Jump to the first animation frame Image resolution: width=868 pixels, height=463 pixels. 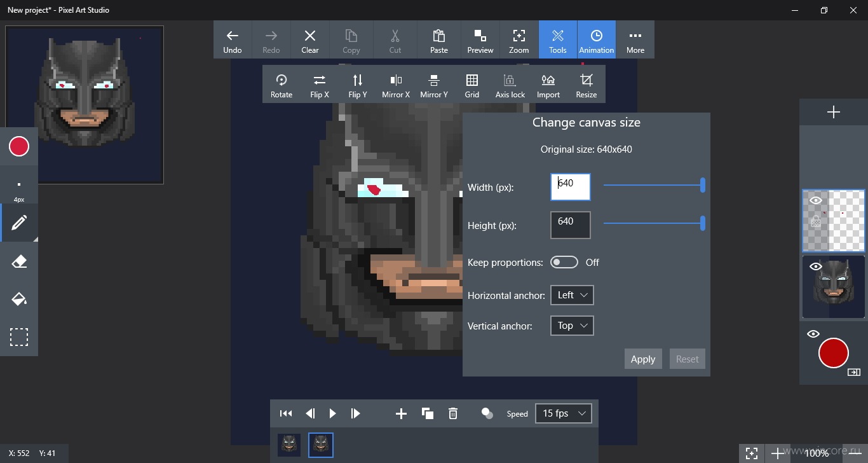click(x=286, y=413)
